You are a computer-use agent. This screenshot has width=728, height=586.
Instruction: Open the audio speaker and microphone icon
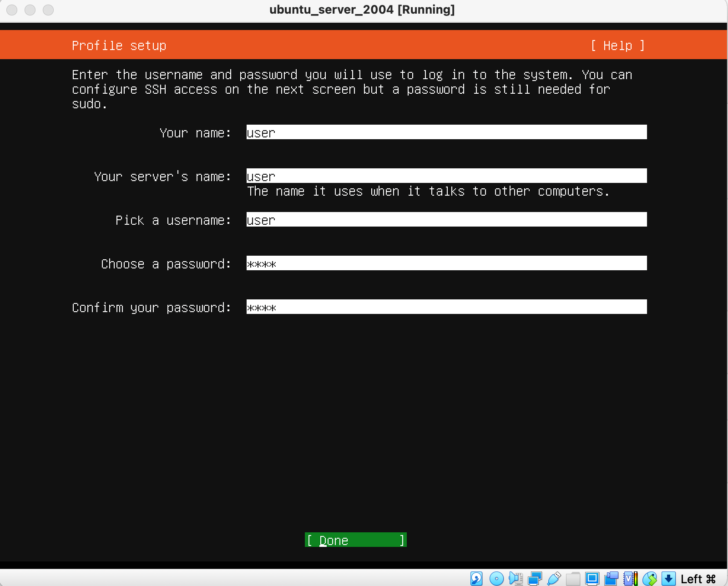pyautogui.click(x=516, y=578)
